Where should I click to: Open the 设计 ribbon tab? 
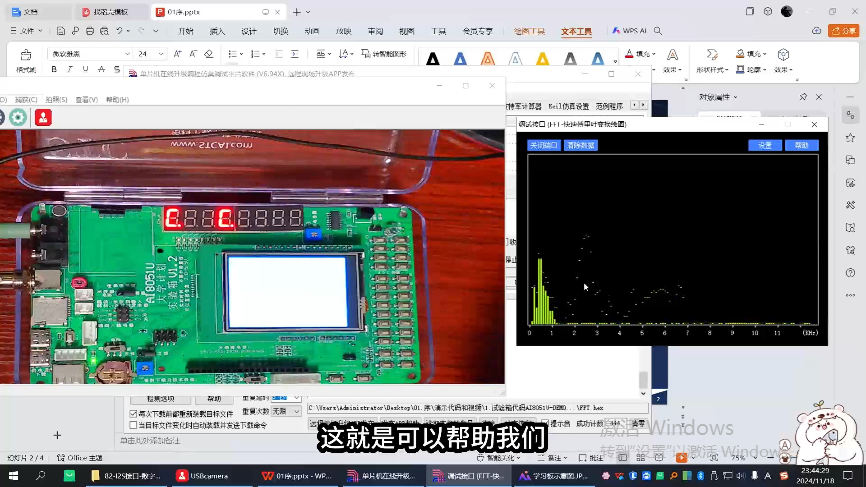click(249, 31)
